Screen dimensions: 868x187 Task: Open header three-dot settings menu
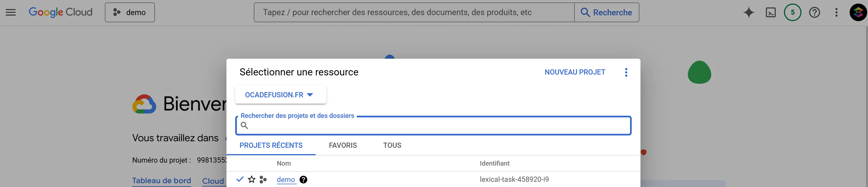(x=836, y=13)
